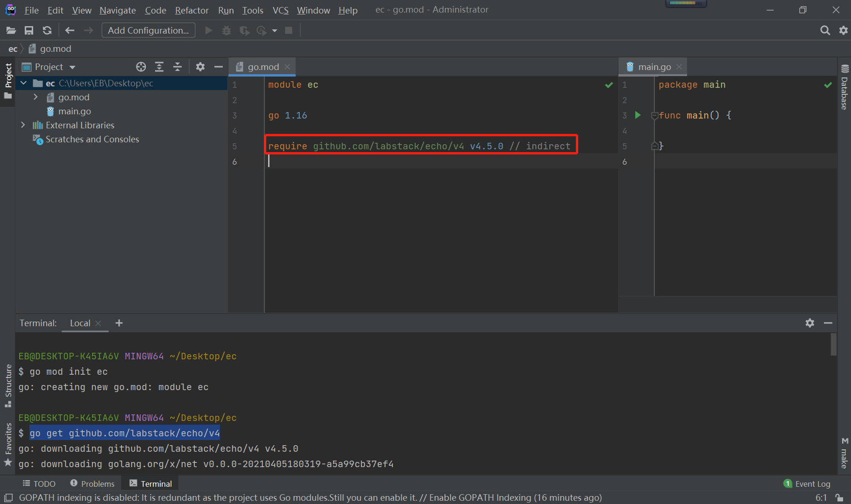Click the Select Opened File target icon

(x=141, y=67)
